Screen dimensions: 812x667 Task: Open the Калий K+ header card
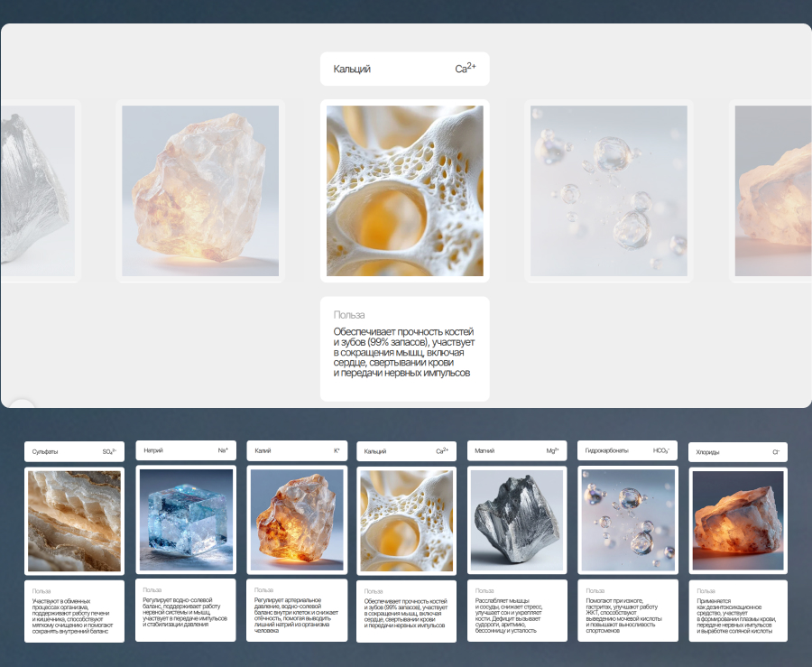pos(297,449)
